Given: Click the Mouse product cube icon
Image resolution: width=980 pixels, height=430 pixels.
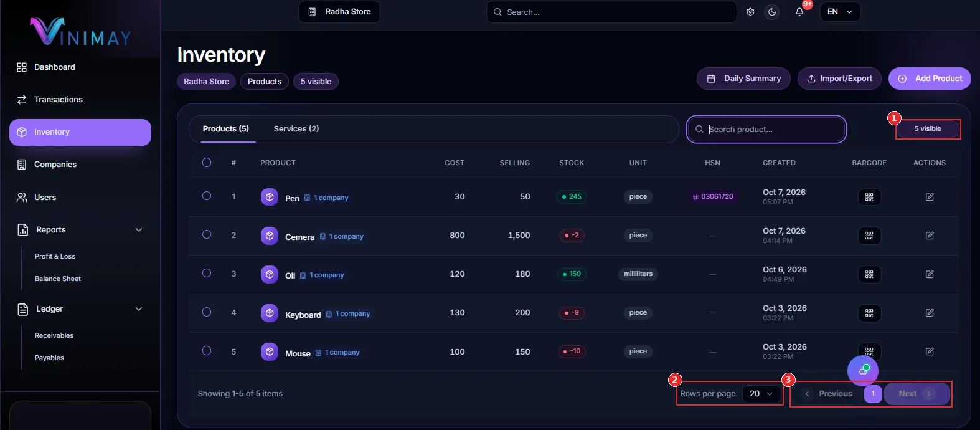Looking at the screenshot, I should (x=270, y=351).
